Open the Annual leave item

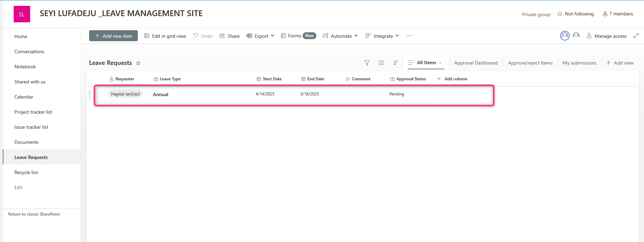(x=160, y=94)
